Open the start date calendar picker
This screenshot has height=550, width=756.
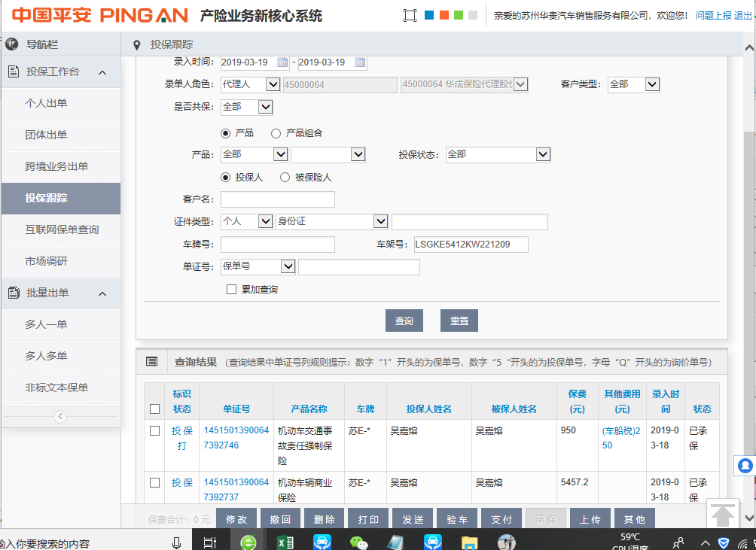[x=282, y=62]
